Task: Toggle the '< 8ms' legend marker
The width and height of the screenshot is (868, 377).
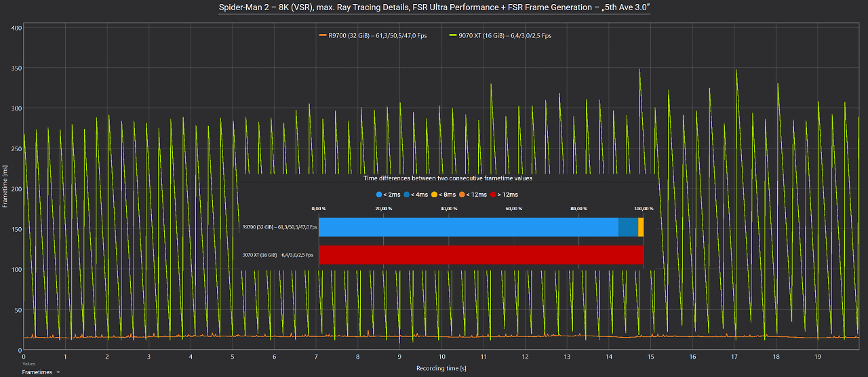Action: coord(444,195)
